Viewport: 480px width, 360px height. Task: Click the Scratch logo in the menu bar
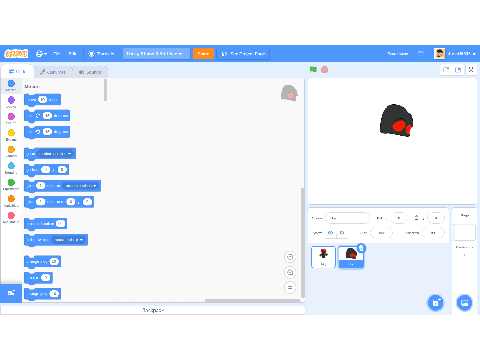(x=16, y=53)
